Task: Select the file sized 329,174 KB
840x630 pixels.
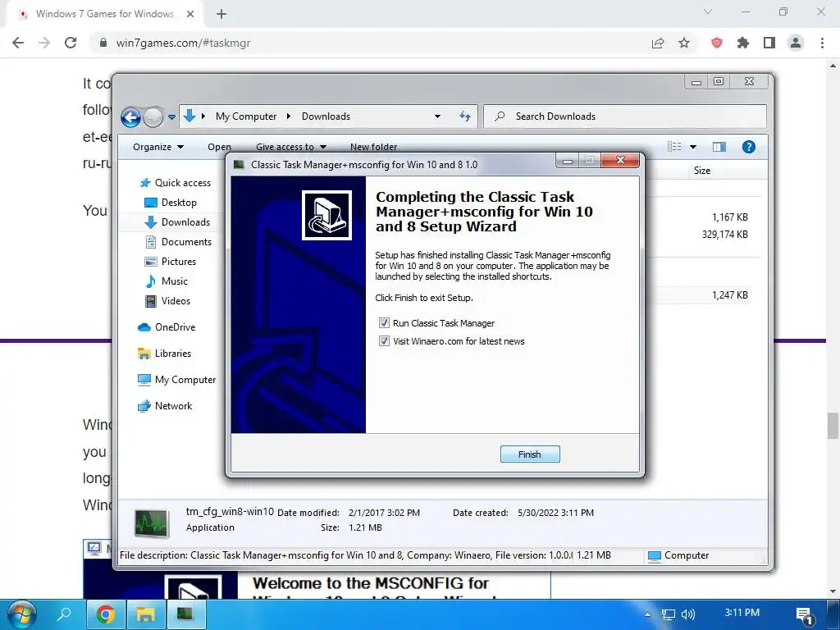Action: (724, 234)
